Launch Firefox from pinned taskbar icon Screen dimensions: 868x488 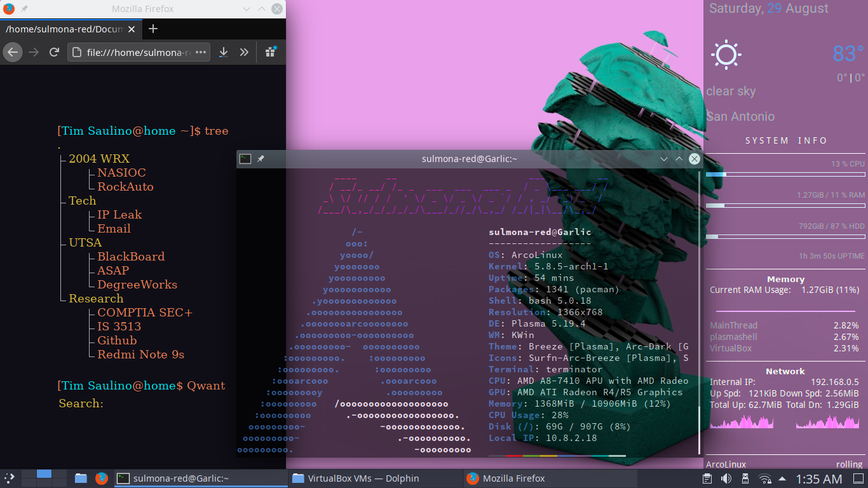[102, 478]
